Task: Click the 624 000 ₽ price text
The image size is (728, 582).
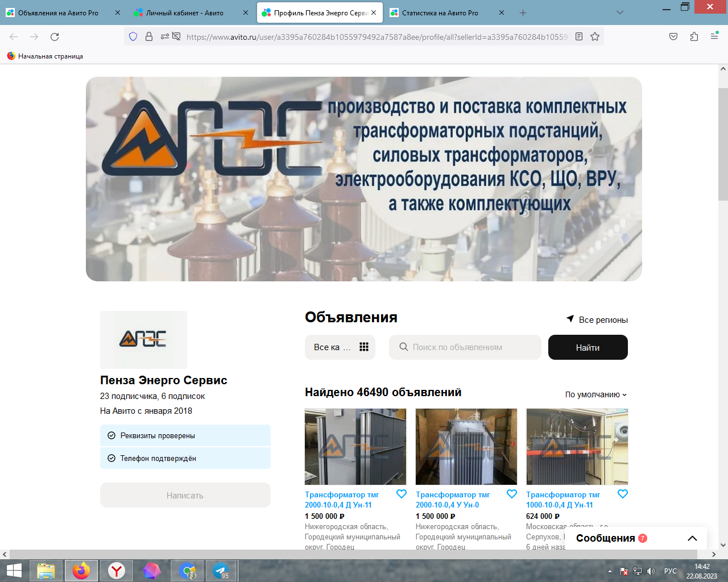Action: click(543, 516)
